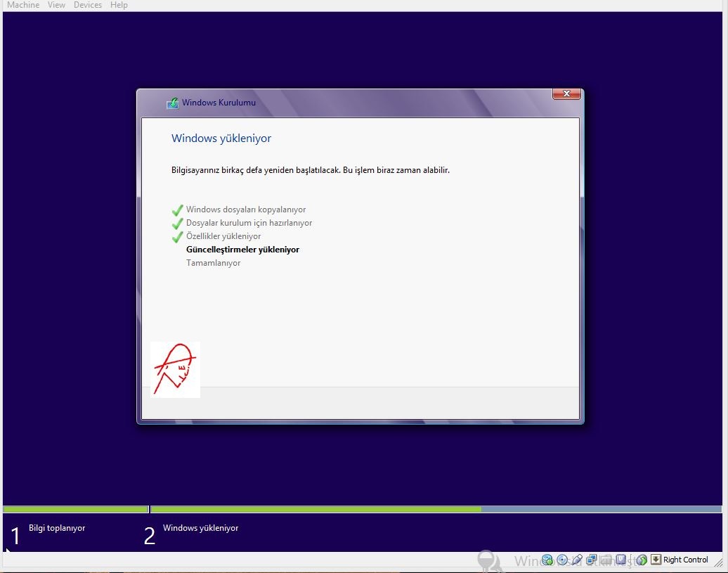Viewport: 728px width, 573px height.
Task: Open the Devices menu
Action: click(x=88, y=5)
